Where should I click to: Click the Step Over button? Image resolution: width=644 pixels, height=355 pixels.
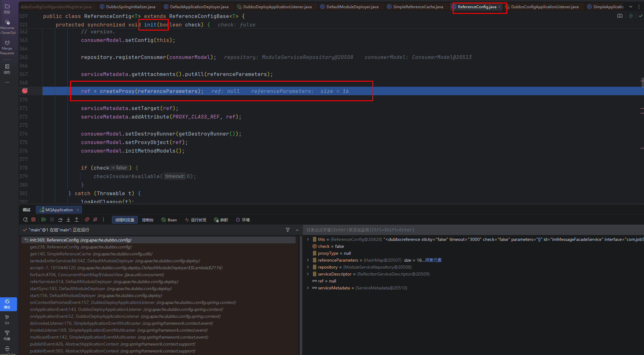point(60,220)
